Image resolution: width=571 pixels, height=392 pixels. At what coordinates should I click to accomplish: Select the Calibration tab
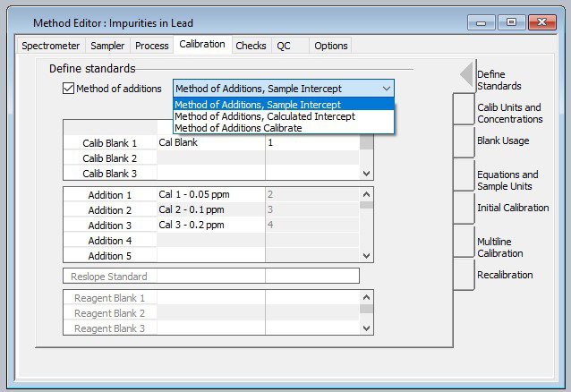202,45
